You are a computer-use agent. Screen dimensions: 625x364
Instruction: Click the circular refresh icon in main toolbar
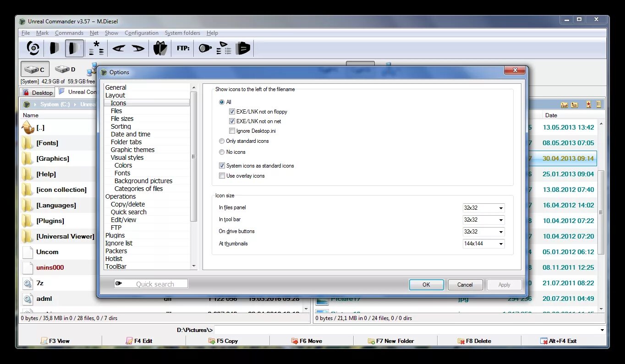click(33, 48)
